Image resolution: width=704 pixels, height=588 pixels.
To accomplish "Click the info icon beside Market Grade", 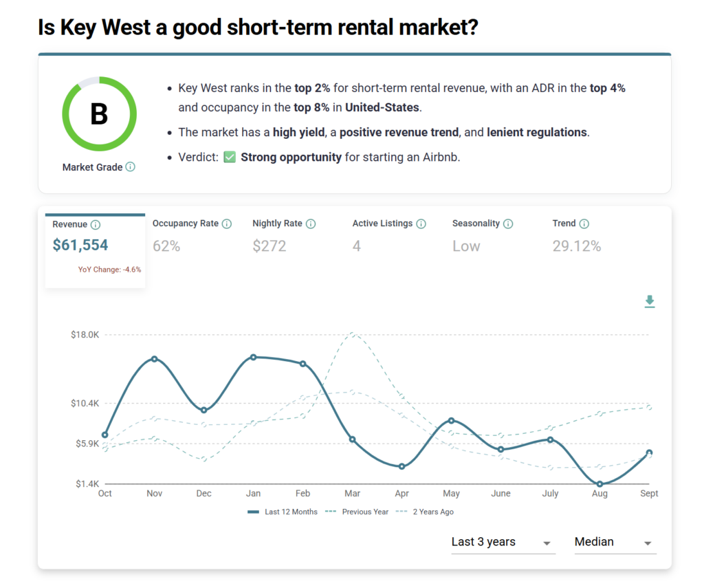I will click(x=131, y=167).
